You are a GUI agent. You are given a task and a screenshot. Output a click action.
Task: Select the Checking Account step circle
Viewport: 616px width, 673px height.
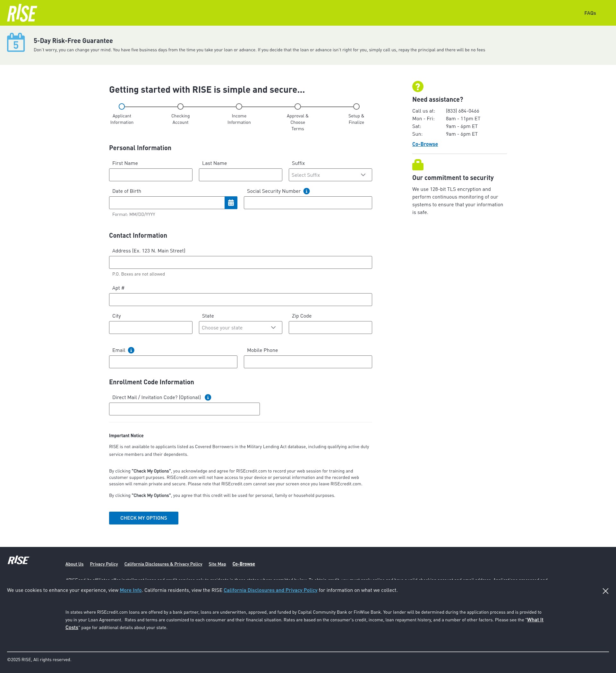(180, 106)
